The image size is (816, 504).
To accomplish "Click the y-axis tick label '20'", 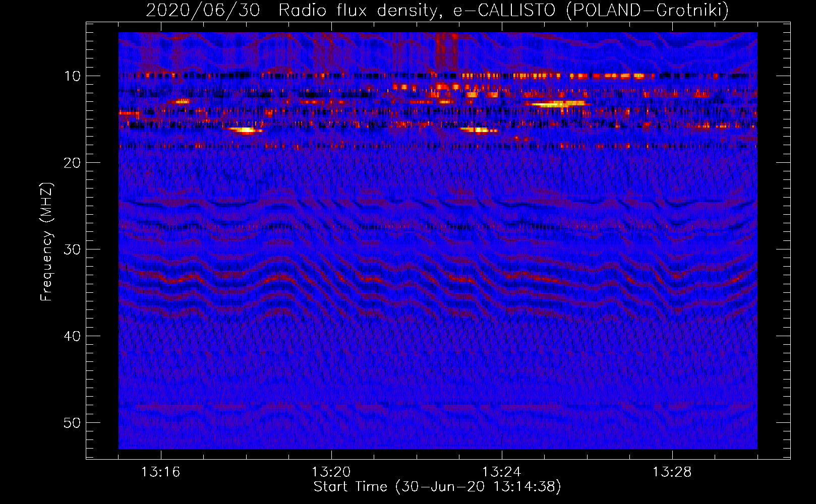I will [72, 163].
